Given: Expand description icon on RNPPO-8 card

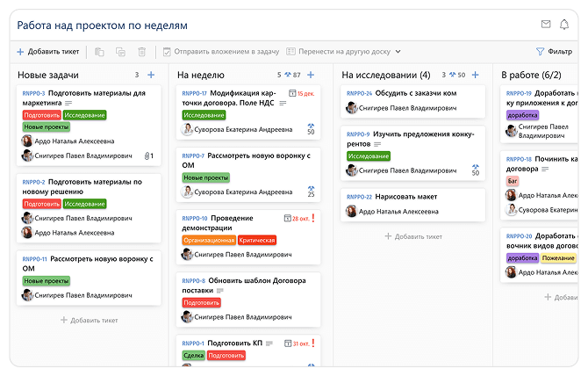Looking at the screenshot, I should [220, 290].
